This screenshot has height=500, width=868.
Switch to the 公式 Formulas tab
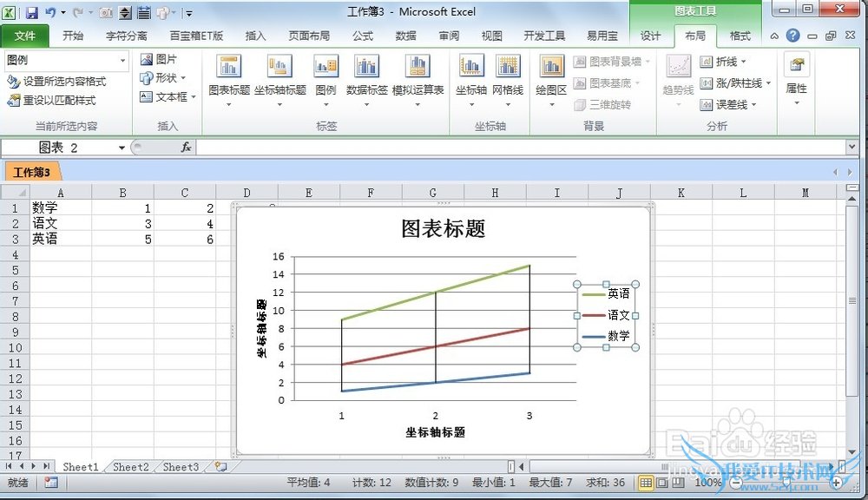[363, 36]
